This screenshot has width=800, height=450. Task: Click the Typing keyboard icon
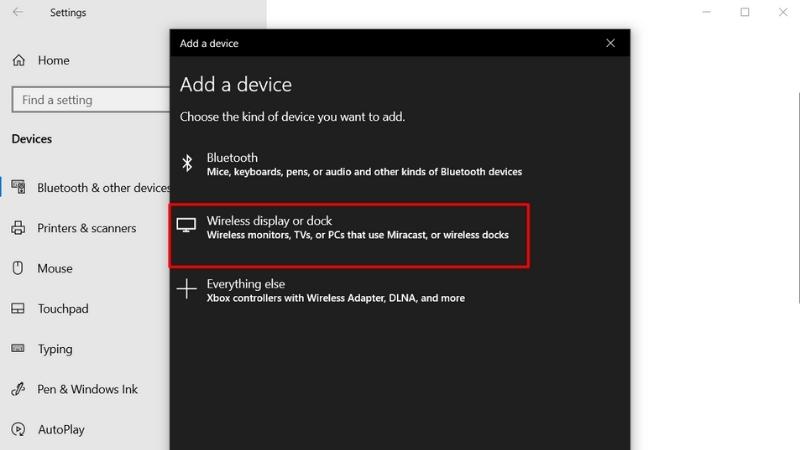coord(18,348)
